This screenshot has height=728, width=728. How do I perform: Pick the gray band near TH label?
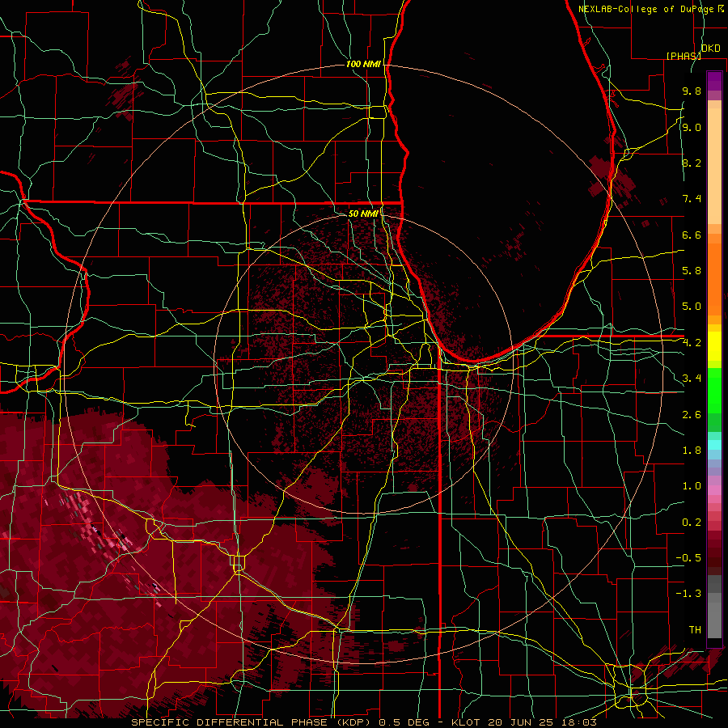pyautogui.click(x=714, y=620)
